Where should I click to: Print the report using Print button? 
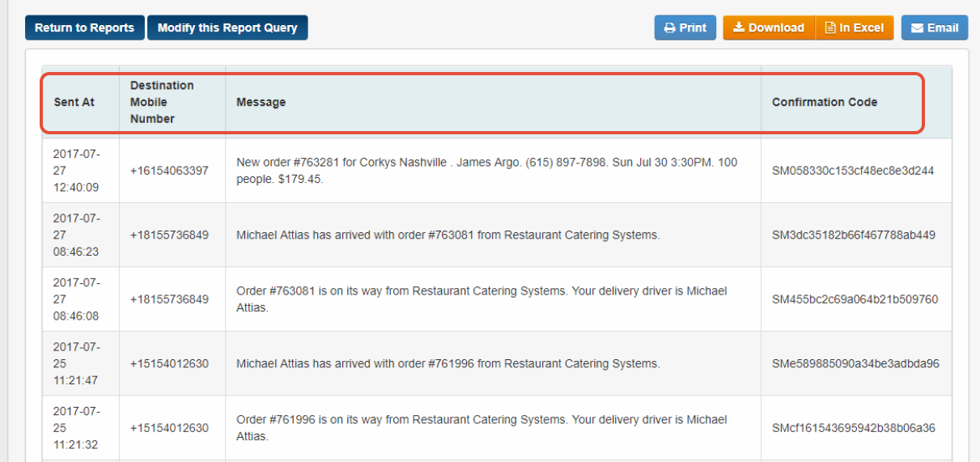click(x=685, y=28)
